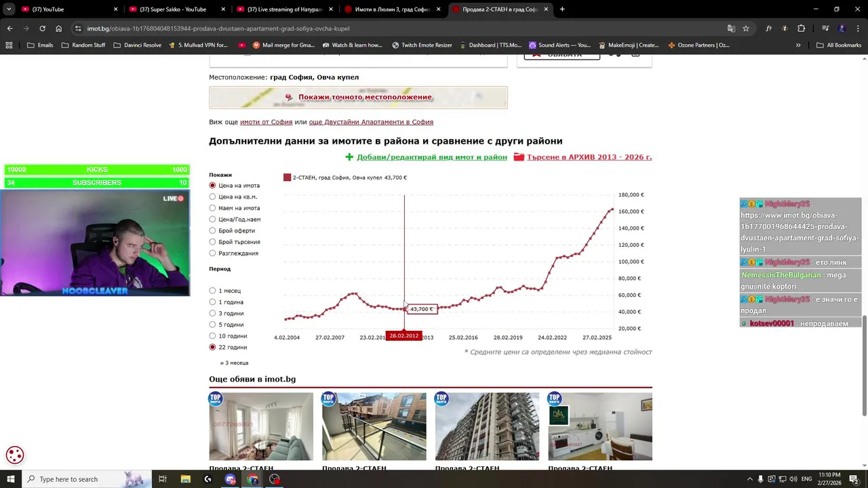Choose the '22 години' period
Image resolution: width=868 pixels, height=488 pixels.
[x=212, y=347]
